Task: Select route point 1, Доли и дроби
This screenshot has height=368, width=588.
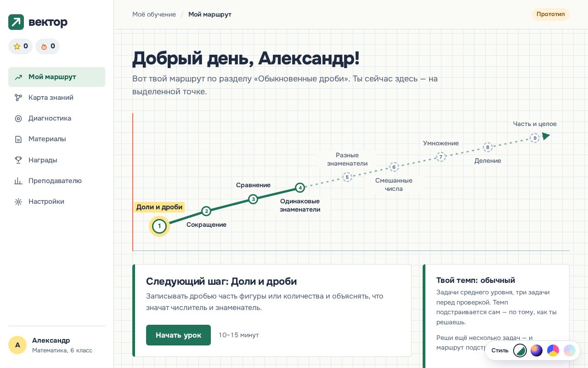Action: 159,226
